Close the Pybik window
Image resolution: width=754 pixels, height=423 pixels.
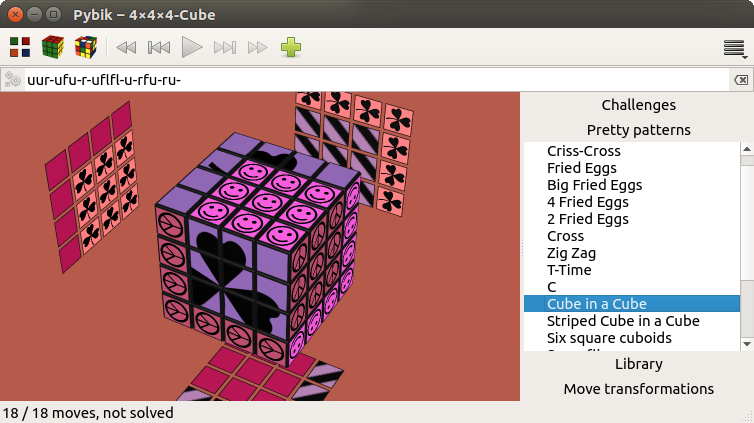[15, 14]
